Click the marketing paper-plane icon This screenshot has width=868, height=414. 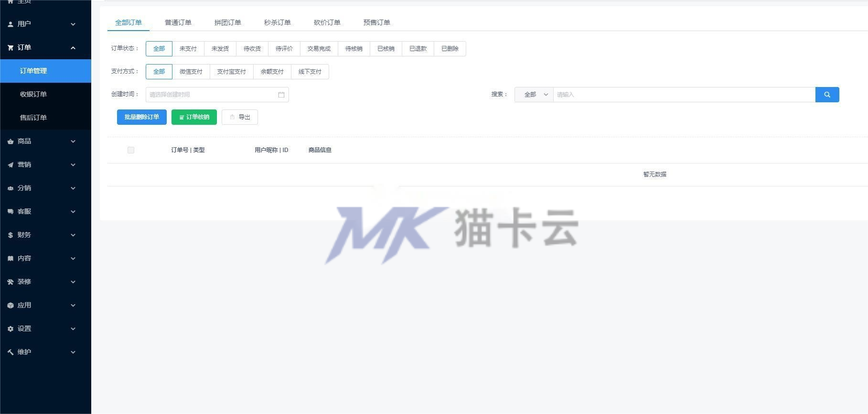click(11, 164)
